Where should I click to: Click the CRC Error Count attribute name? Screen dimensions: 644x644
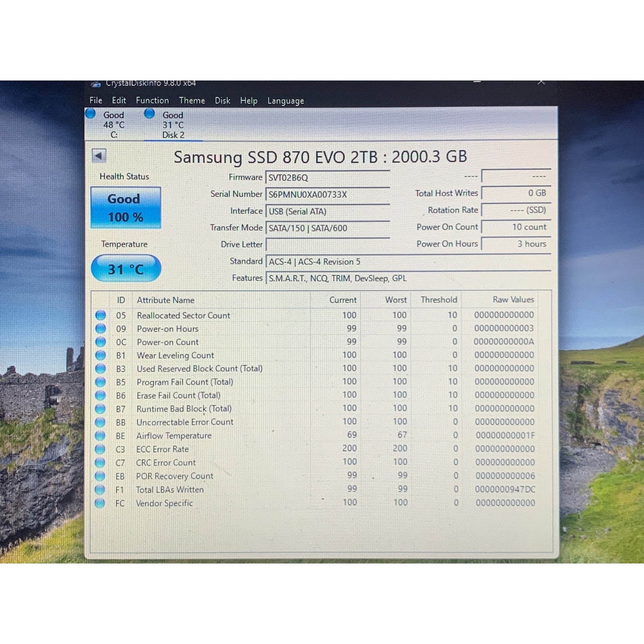(166, 462)
